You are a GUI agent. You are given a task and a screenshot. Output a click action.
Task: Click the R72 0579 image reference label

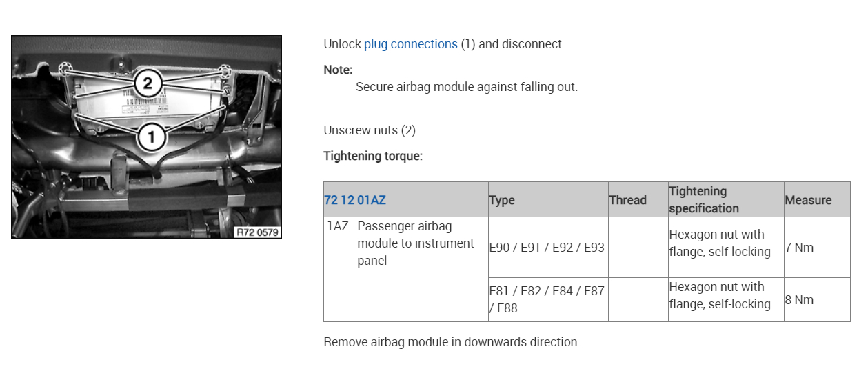(257, 232)
